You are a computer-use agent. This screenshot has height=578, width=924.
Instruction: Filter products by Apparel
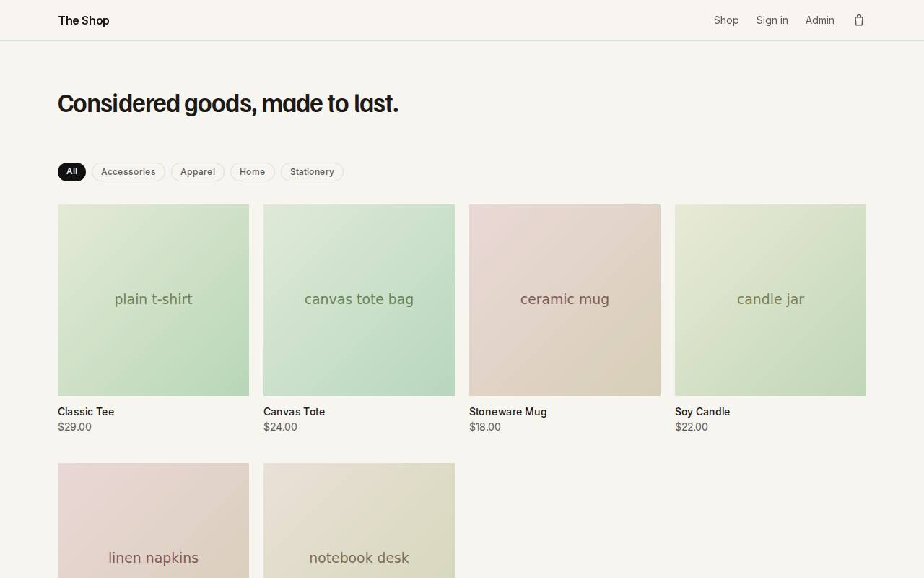tap(198, 172)
